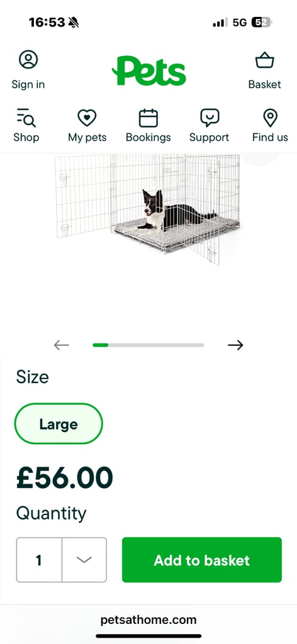
Task: Tap the dog crate product image
Action: (148, 209)
